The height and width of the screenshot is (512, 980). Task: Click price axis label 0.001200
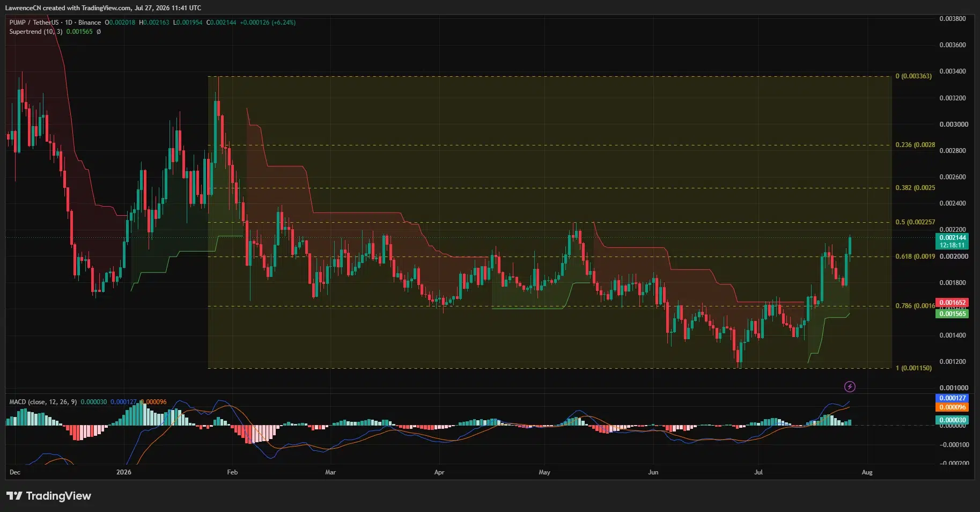(953, 362)
